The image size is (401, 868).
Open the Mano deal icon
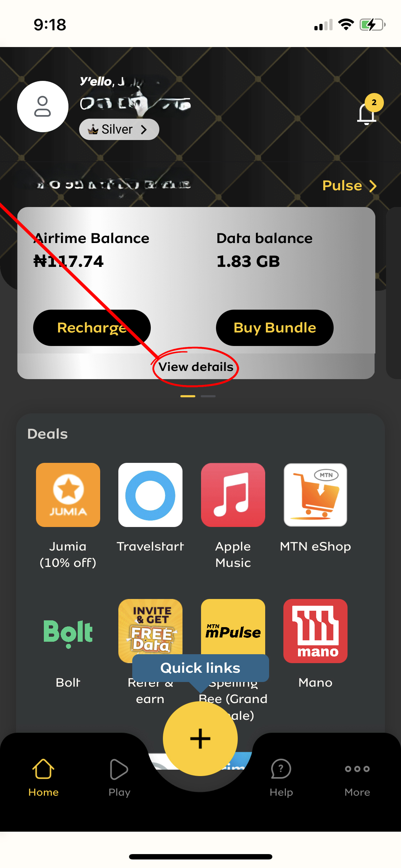[315, 631]
